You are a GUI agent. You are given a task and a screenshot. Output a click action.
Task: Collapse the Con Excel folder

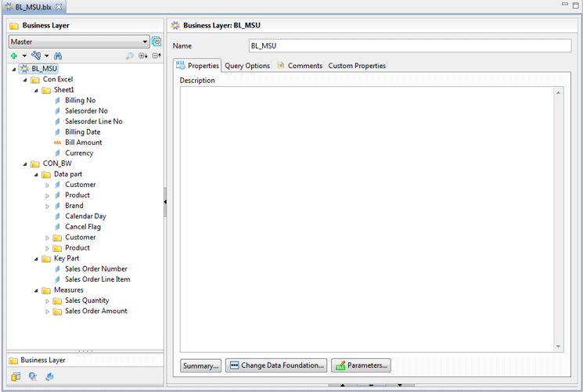25,80
